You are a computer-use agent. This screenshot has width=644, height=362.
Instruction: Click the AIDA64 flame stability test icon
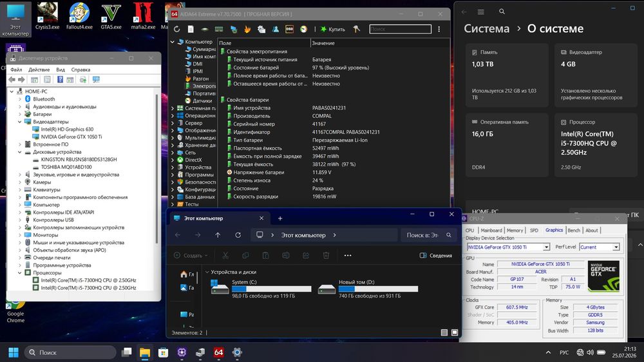coord(247,29)
